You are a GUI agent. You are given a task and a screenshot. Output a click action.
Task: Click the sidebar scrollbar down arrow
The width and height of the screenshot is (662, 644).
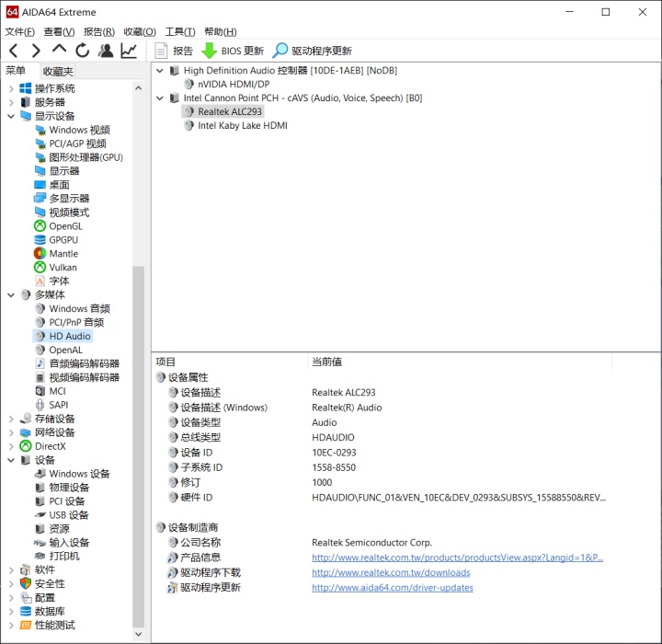(139, 634)
